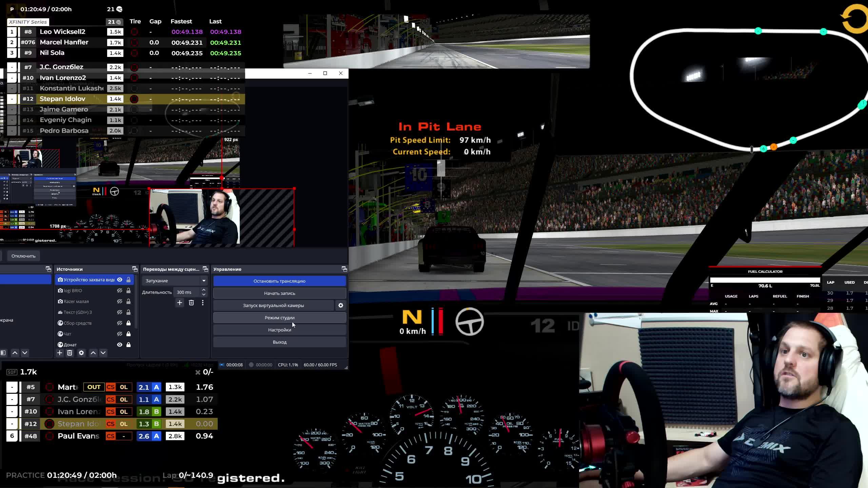Click Остановить трансляцию button
This screenshot has height=488, width=868.
pyautogui.click(x=279, y=281)
